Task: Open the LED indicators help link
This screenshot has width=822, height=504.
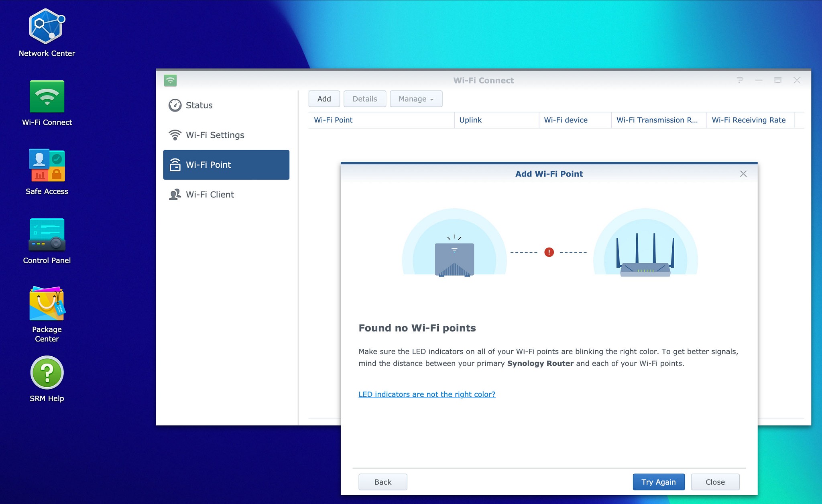Action: click(427, 394)
